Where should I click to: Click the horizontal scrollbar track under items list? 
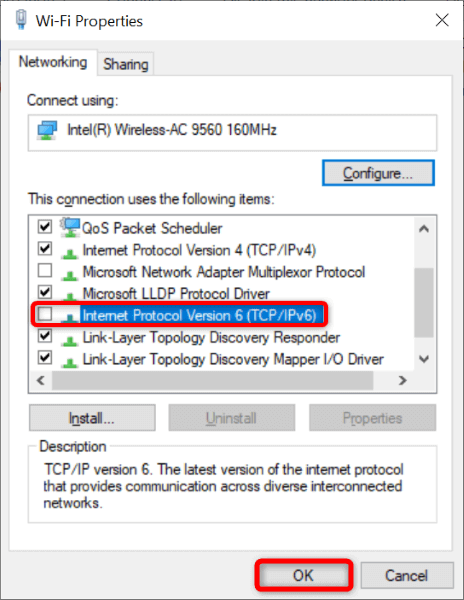(x=213, y=380)
